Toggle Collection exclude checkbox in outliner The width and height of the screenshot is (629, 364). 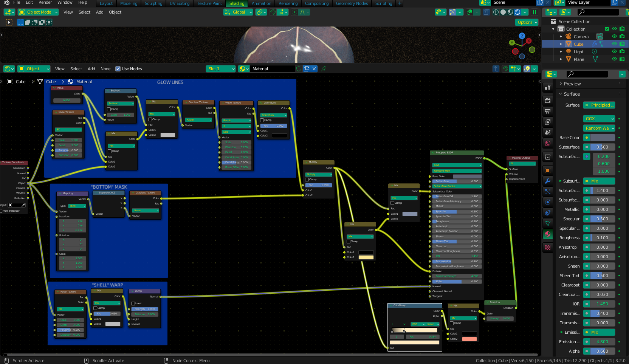607,29
